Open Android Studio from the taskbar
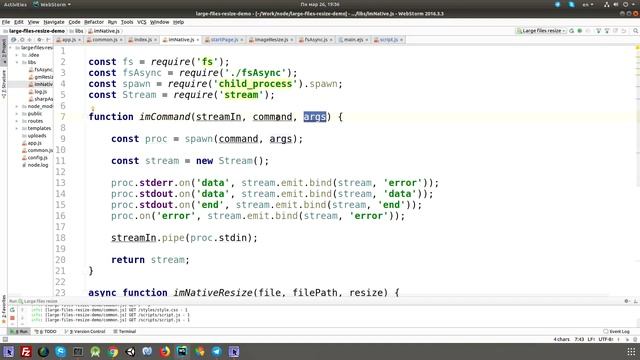Screen dimensions: 640x360 [96, 351]
